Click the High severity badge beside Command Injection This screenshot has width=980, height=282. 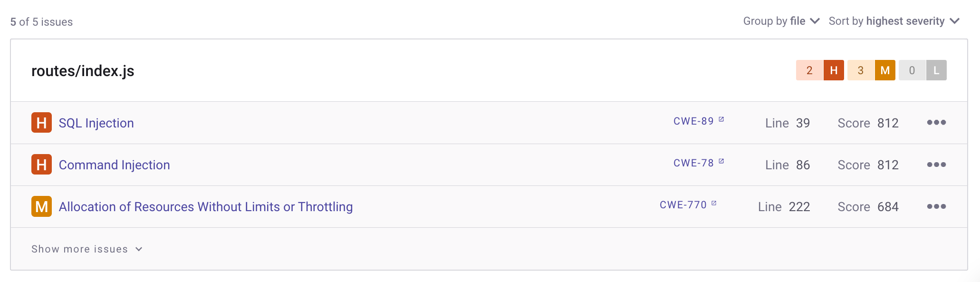coord(41,165)
